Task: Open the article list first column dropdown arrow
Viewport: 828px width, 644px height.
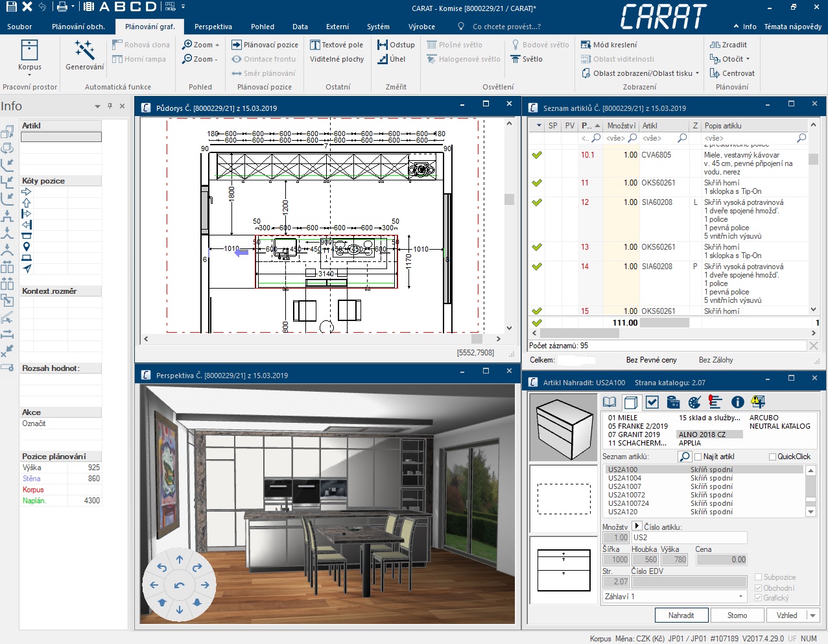Action: (x=538, y=125)
